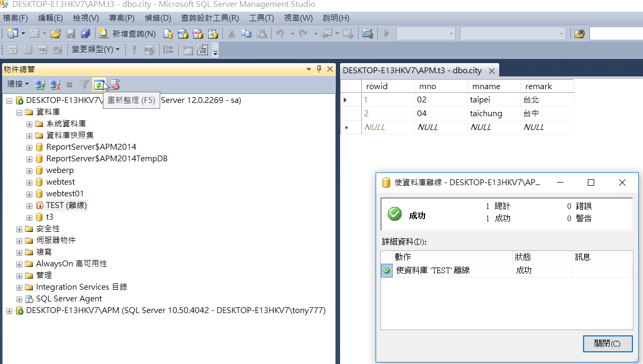This screenshot has height=364, width=643.
Task: Click the Undo arrow icon
Action: point(280,33)
